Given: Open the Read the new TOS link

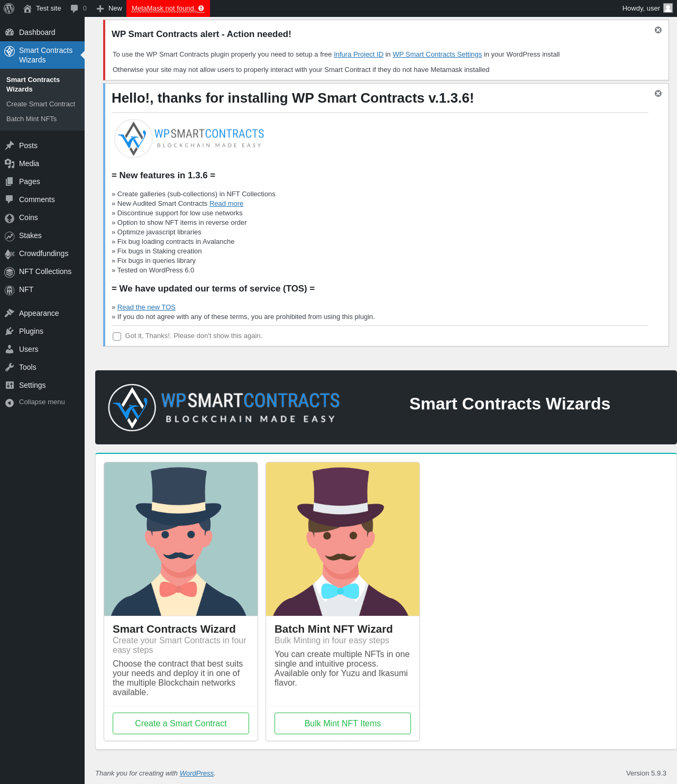Looking at the screenshot, I should click(x=147, y=307).
